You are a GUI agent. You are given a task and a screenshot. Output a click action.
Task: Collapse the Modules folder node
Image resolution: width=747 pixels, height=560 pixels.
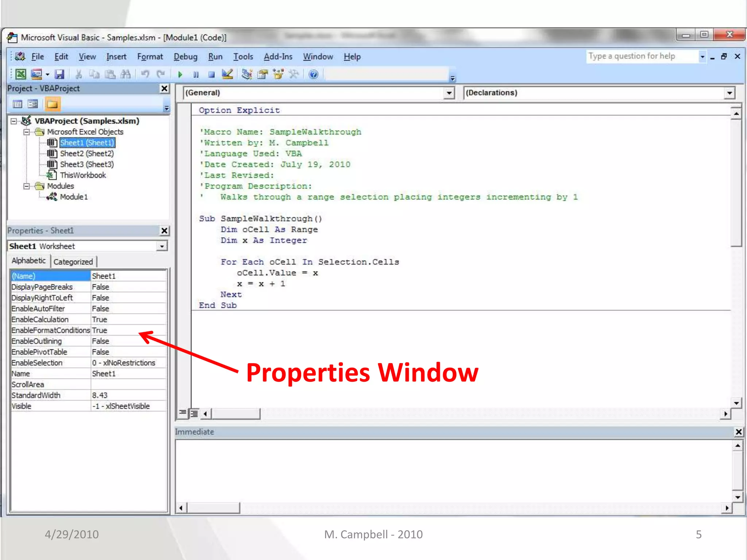27,186
